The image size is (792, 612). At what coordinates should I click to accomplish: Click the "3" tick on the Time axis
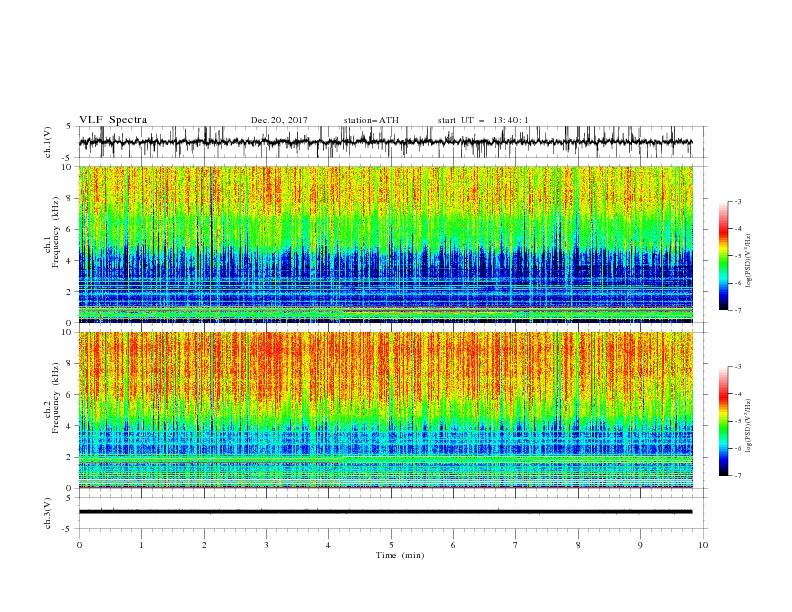(x=266, y=545)
